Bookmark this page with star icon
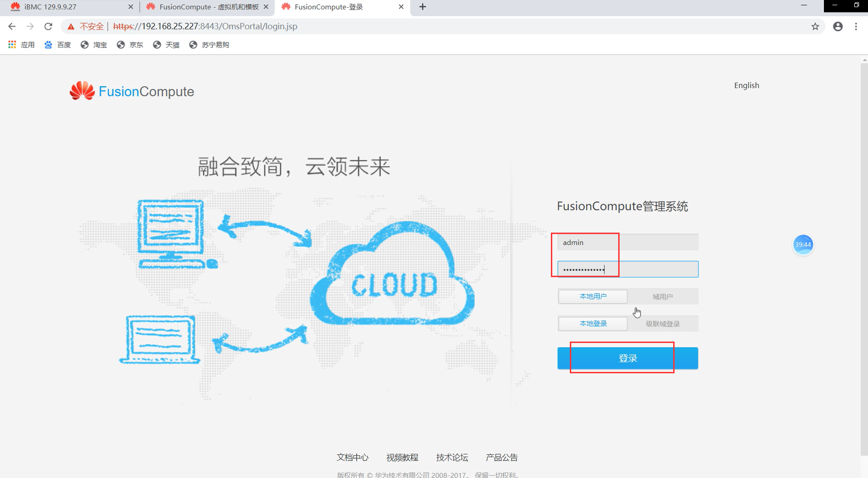This screenshot has width=868, height=478. (x=815, y=27)
